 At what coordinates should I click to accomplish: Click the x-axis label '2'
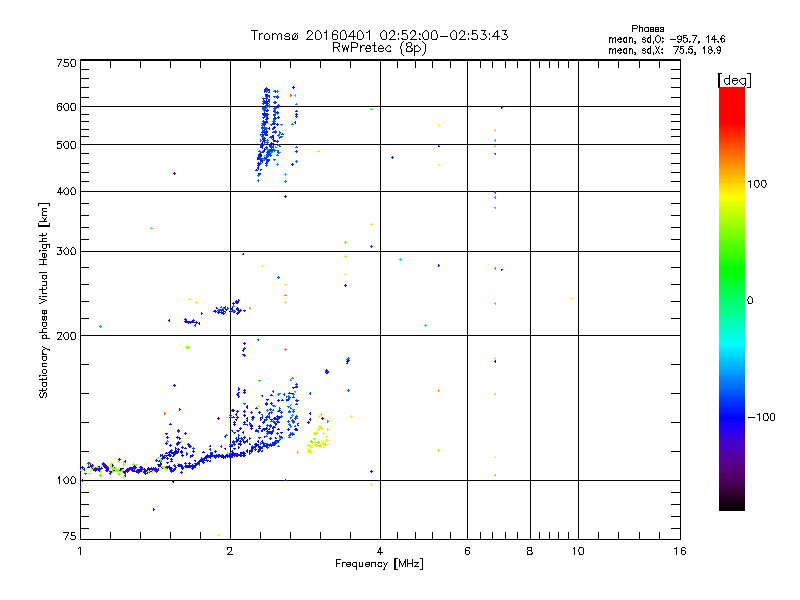point(230,551)
